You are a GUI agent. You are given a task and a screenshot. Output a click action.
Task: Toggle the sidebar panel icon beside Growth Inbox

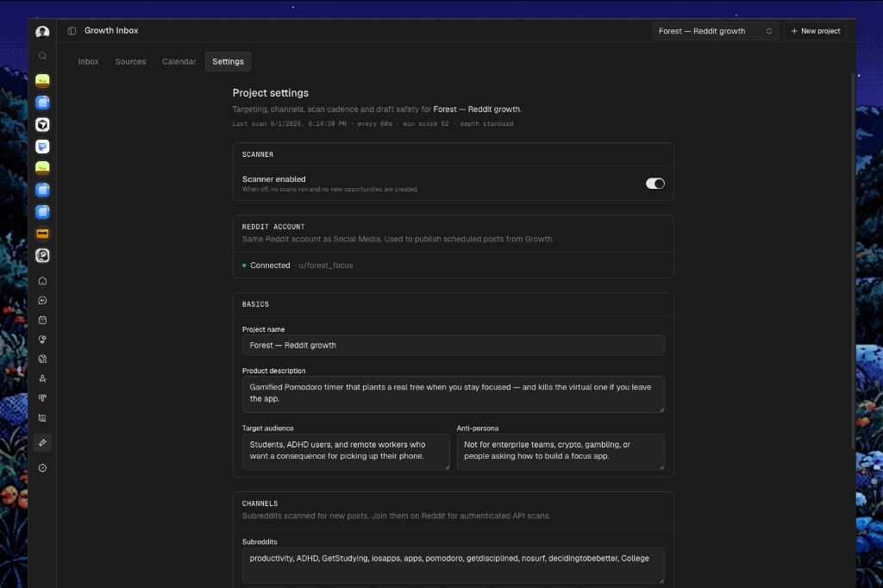(x=72, y=31)
